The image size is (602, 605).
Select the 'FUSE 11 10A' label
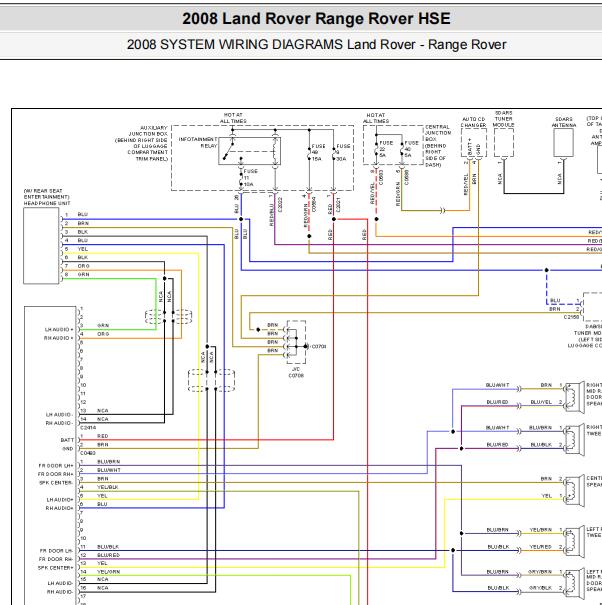(250, 178)
